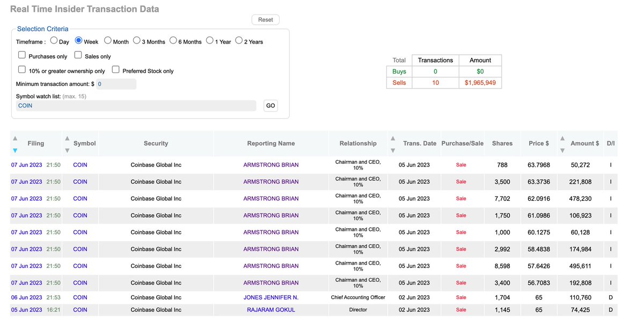
Task: Check 10% or greater ownership only
Action: pyautogui.click(x=22, y=69)
